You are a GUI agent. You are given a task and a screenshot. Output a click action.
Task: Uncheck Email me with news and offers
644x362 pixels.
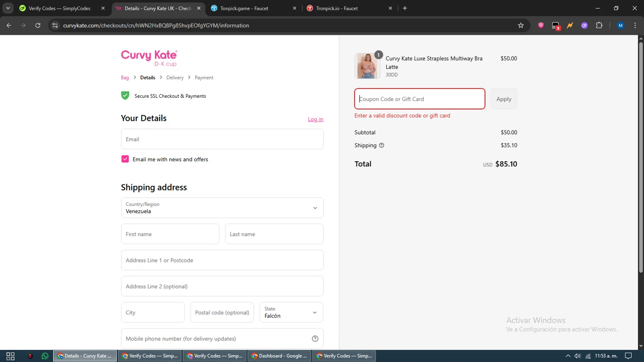125,159
